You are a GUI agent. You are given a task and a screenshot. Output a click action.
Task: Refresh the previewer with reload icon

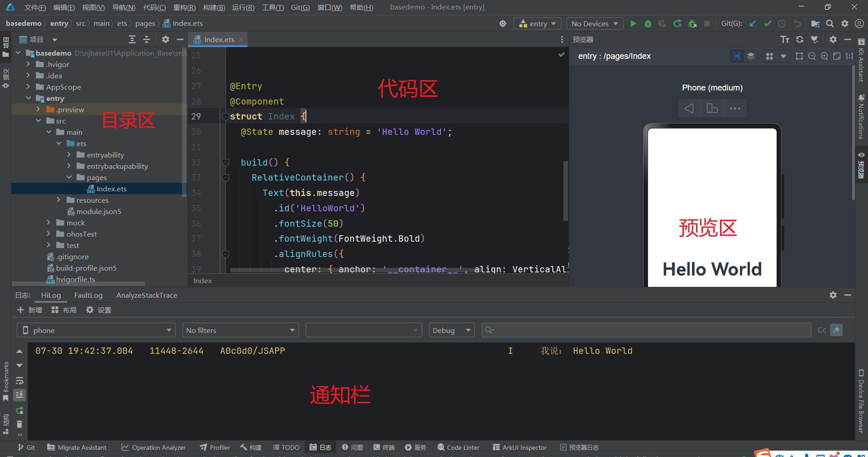pyautogui.click(x=800, y=39)
